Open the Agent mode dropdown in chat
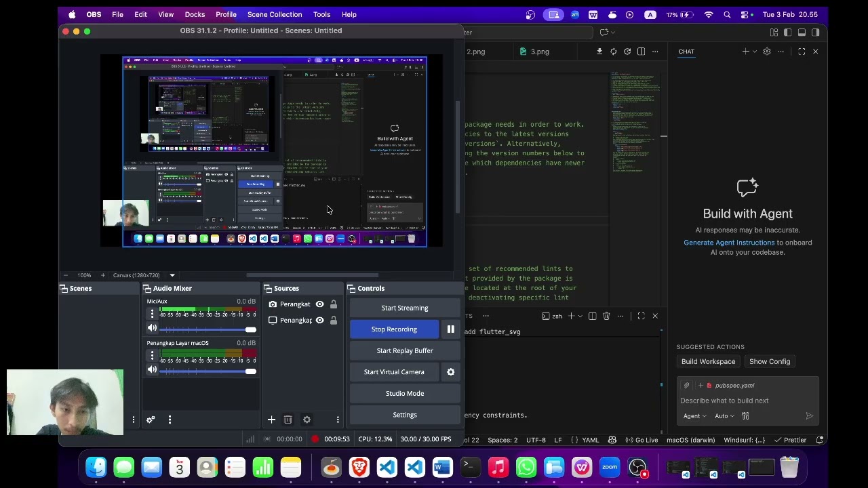 point(694,416)
